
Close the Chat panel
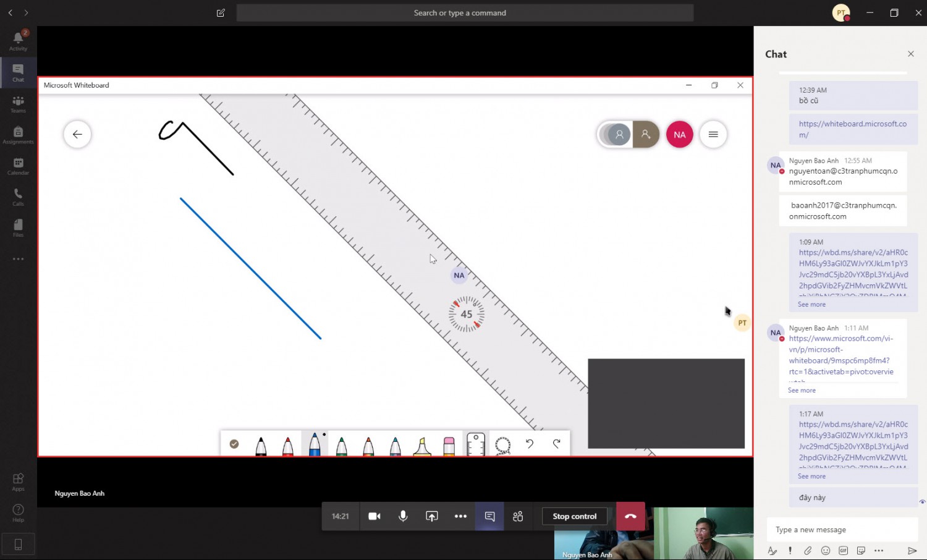[911, 54]
